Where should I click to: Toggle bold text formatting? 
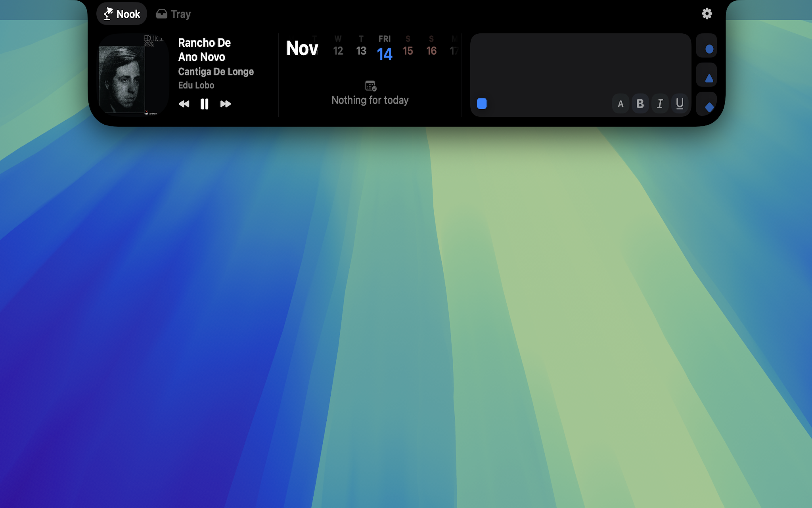[640, 104]
